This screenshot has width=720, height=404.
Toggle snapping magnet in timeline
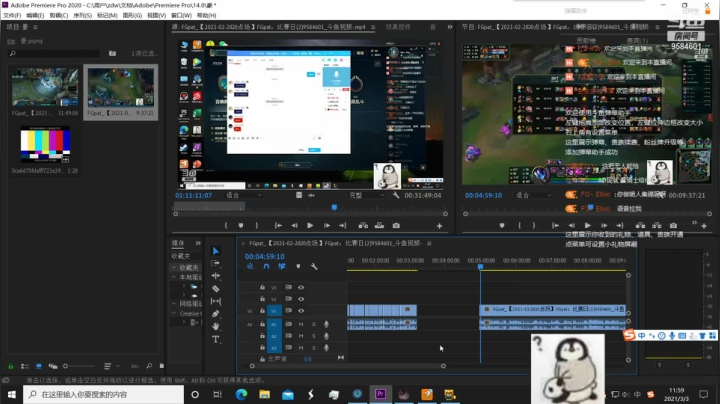266,266
